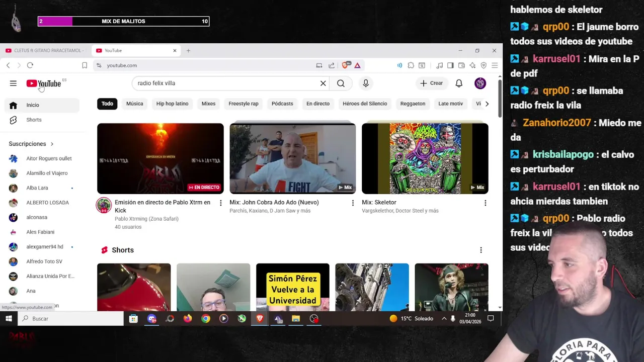
Task: Open the Brave Leo AI sparkle icon
Action: click(x=472, y=65)
